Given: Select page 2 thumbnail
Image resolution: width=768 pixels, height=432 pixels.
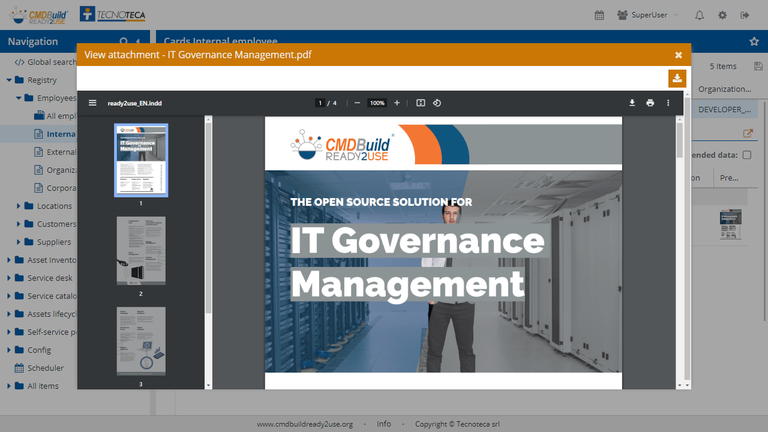Looking at the screenshot, I should (x=141, y=250).
